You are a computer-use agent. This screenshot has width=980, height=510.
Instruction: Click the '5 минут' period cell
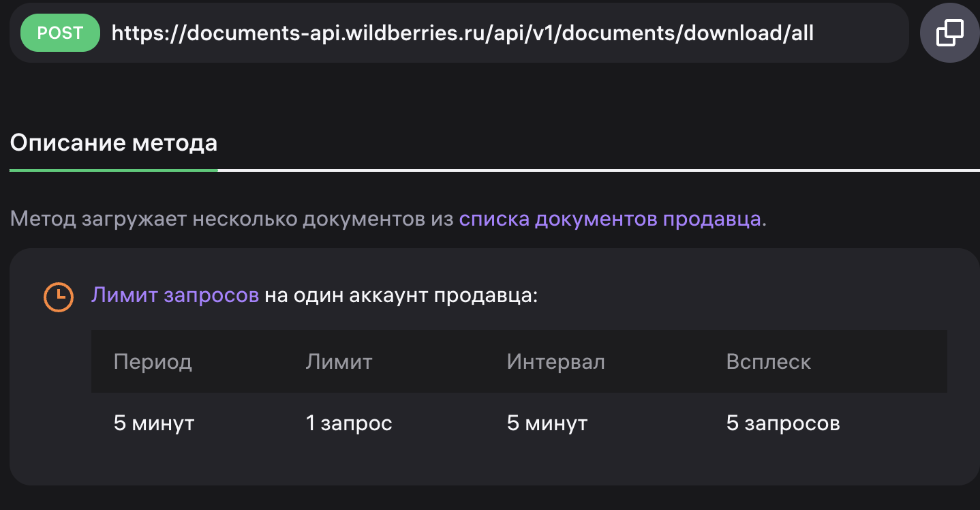tap(154, 423)
